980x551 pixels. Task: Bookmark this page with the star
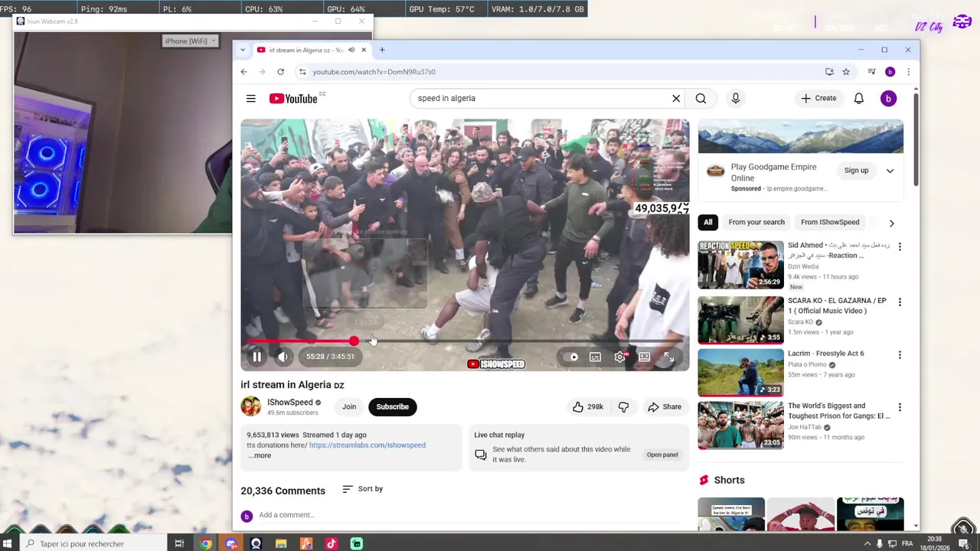click(846, 72)
